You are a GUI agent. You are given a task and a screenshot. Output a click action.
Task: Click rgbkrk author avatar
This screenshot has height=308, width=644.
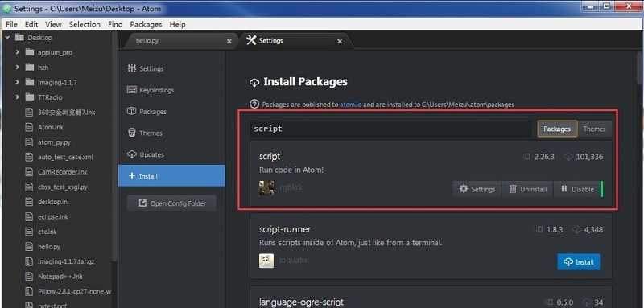coord(266,188)
